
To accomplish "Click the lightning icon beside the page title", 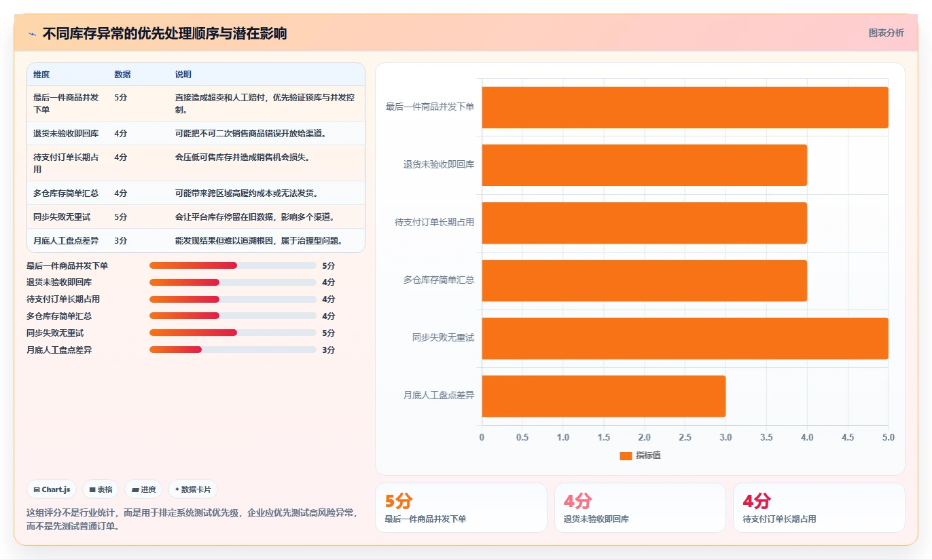I will [x=32, y=33].
